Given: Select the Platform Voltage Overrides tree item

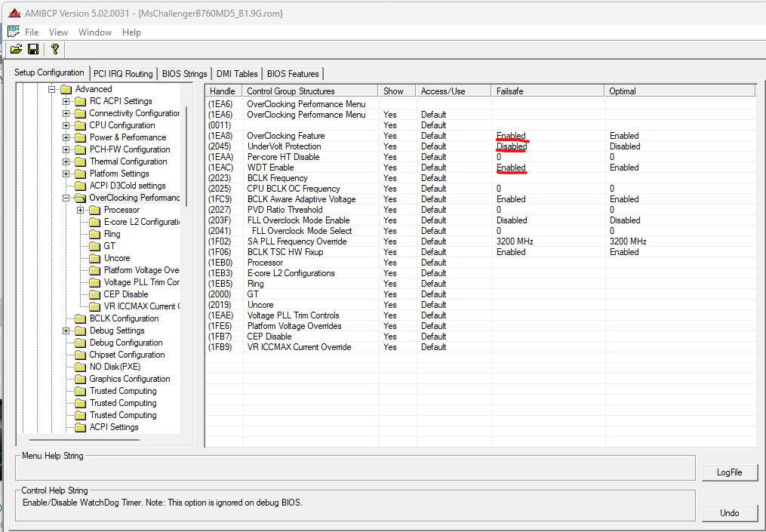Looking at the screenshot, I should [141, 270].
